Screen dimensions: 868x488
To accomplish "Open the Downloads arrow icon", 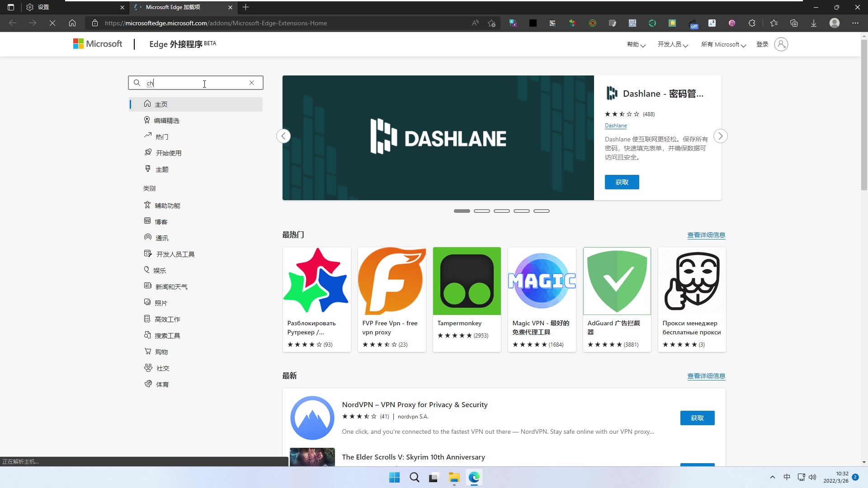I will pyautogui.click(x=814, y=23).
